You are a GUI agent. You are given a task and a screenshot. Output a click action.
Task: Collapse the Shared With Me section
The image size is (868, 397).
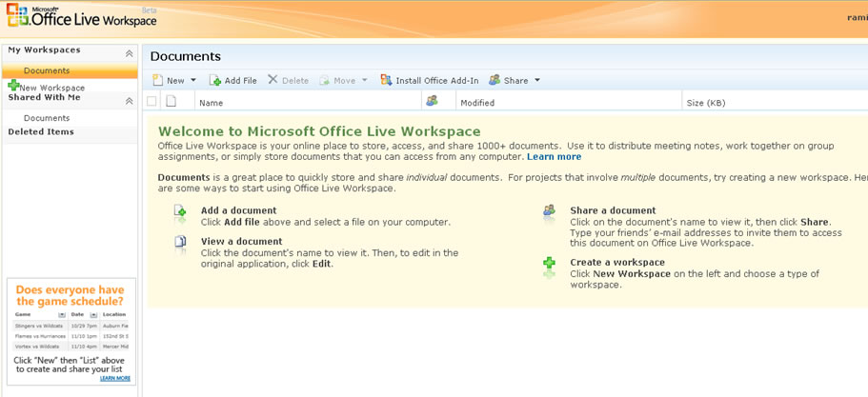[x=129, y=101]
